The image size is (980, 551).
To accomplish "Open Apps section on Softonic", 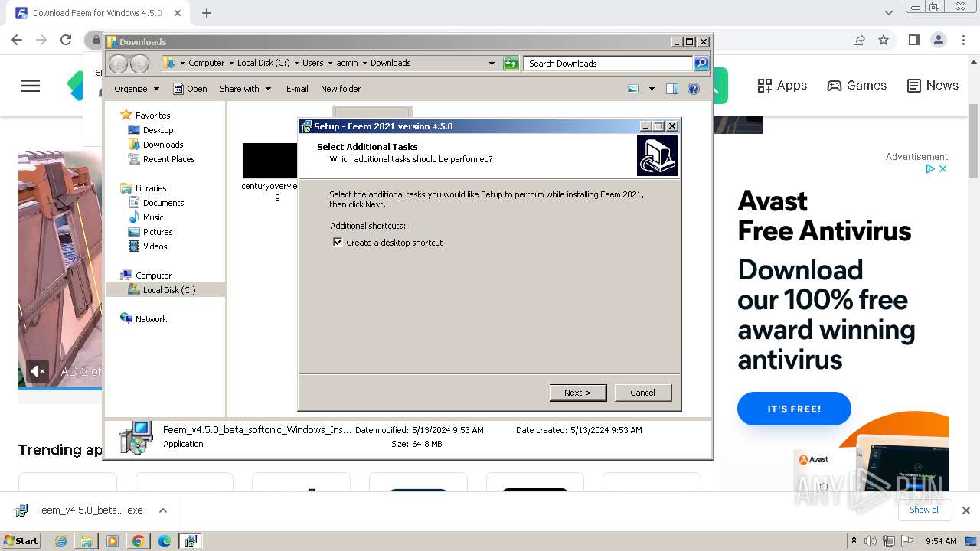I will pyautogui.click(x=782, y=86).
